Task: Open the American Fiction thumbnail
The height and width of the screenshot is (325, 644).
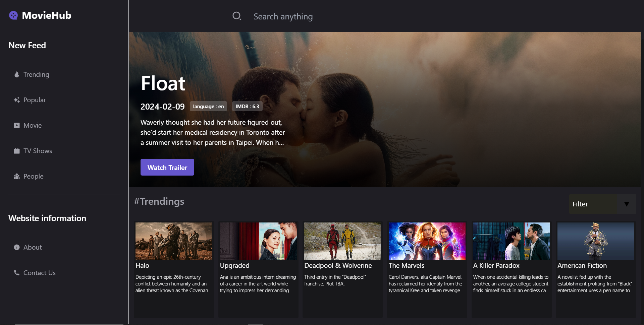Action: click(x=596, y=241)
